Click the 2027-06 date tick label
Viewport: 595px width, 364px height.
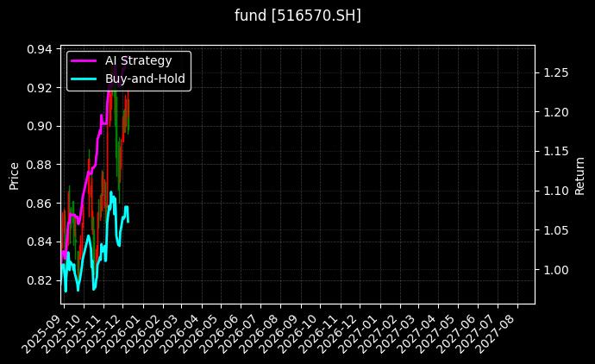pyautogui.click(x=455, y=333)
